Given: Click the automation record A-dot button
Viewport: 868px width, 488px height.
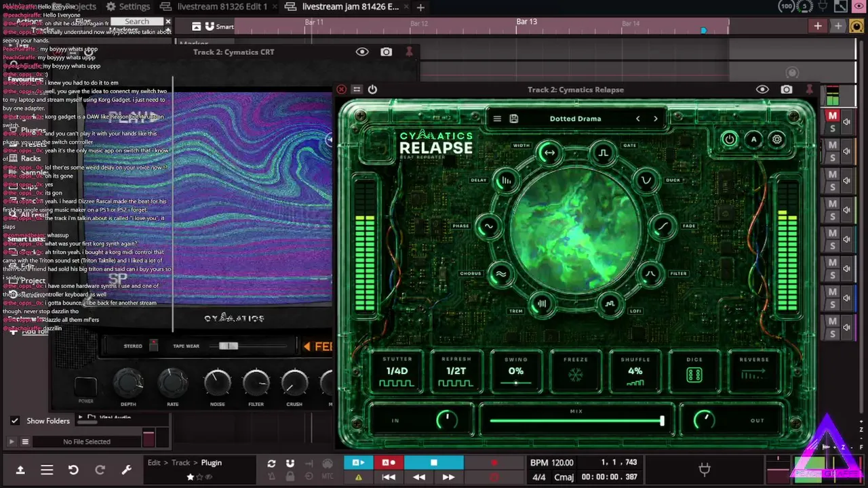Looking at the screenshot, I should point(389,463).
